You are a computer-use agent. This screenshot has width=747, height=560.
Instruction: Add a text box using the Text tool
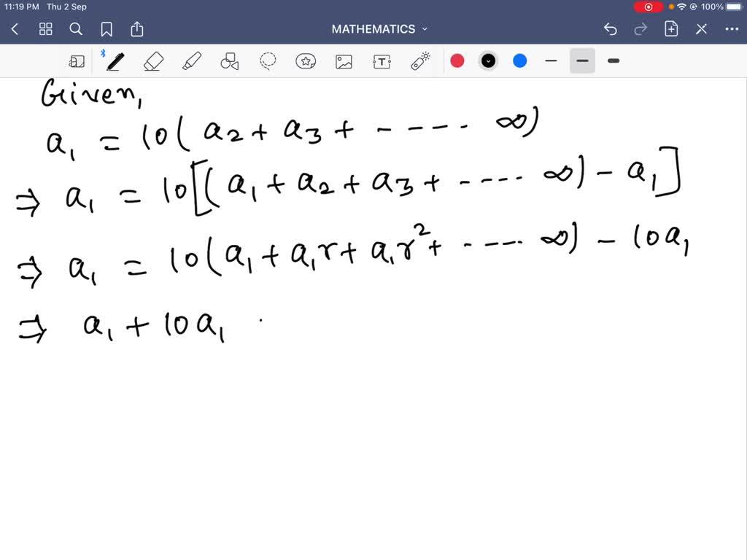[382, 61]
